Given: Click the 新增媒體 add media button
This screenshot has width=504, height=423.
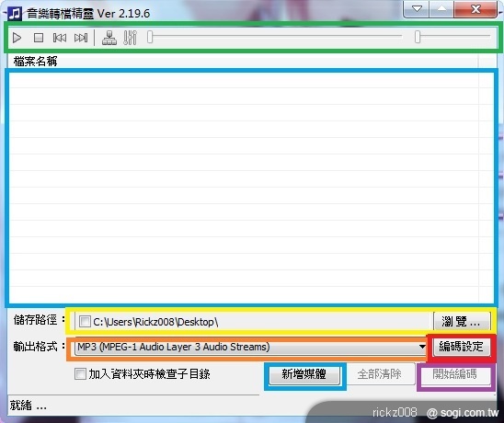Looking at the screenshot, I should (x=304, y=374).
